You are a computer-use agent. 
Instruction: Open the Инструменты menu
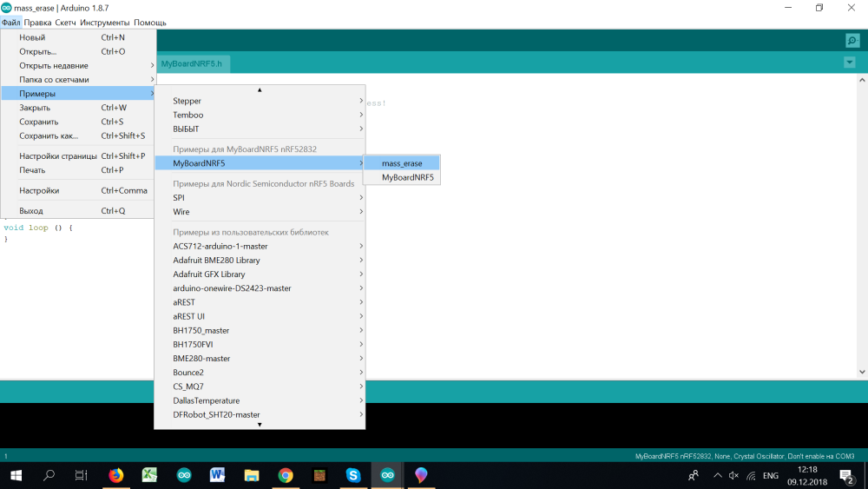click(105, 23)
